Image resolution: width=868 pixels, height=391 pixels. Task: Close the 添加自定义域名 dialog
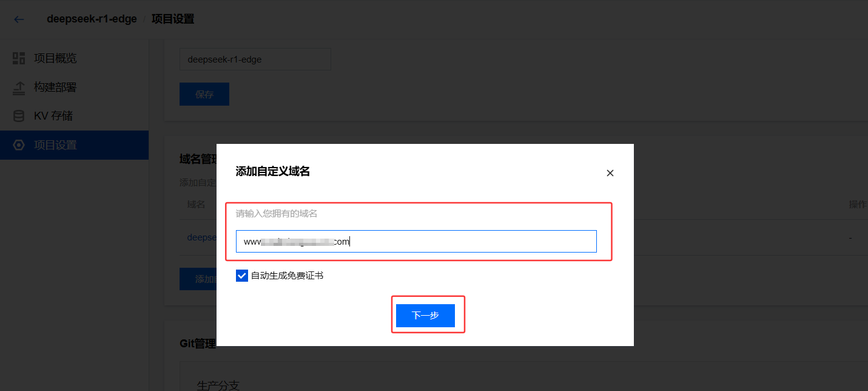coord(610,173)
